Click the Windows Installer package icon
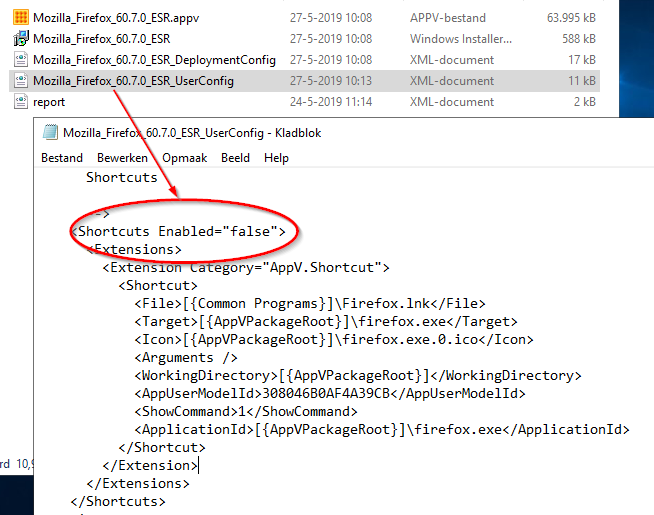654x515 pixels. click(x=20, y=39)
